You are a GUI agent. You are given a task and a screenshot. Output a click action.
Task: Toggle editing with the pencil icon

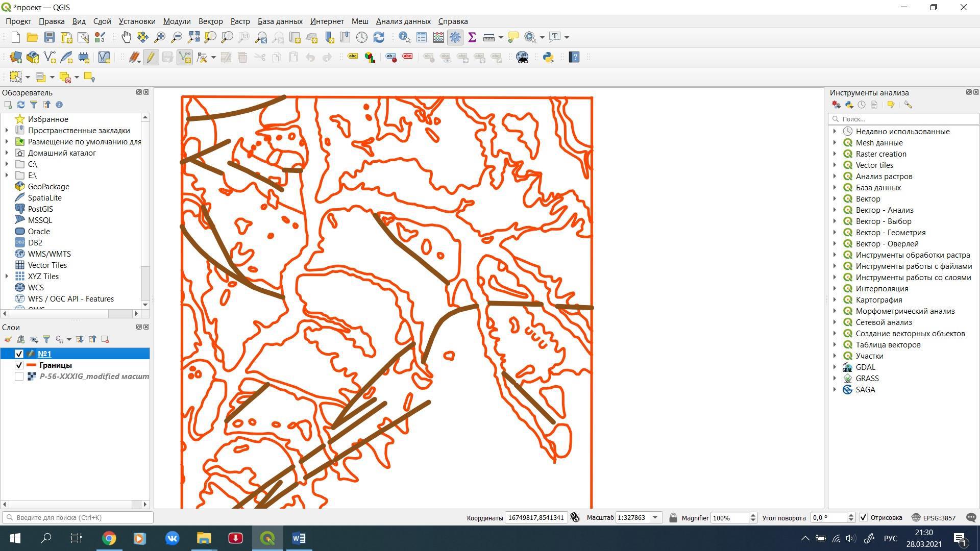pos(151,57)
